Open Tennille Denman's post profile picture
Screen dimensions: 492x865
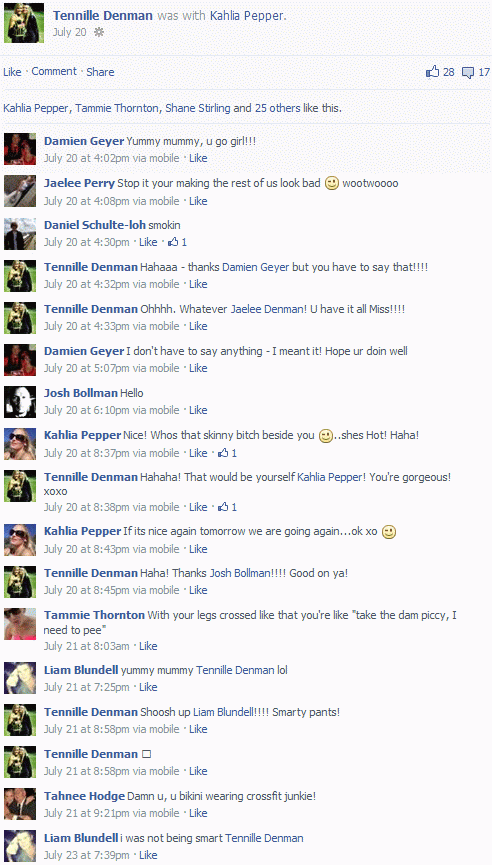point(24,23)
